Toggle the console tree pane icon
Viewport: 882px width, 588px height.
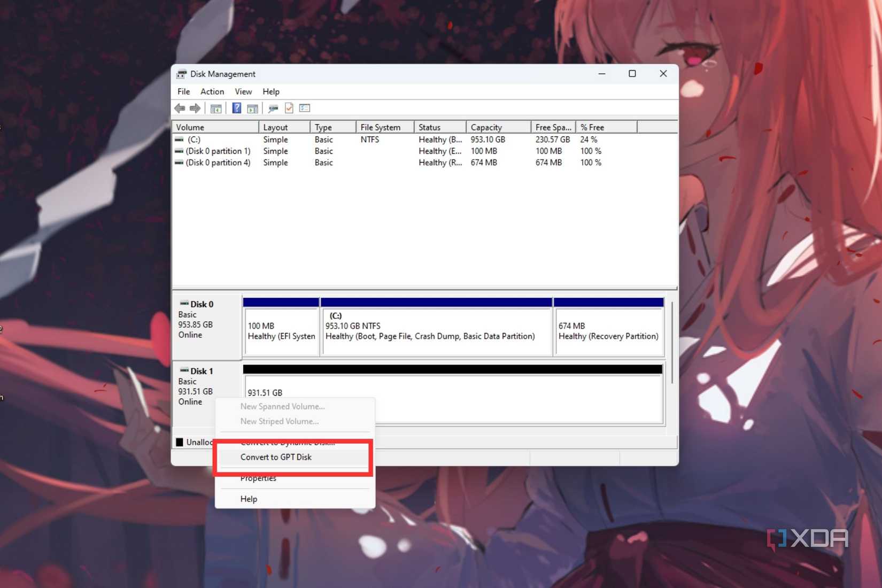click(215, 108)
